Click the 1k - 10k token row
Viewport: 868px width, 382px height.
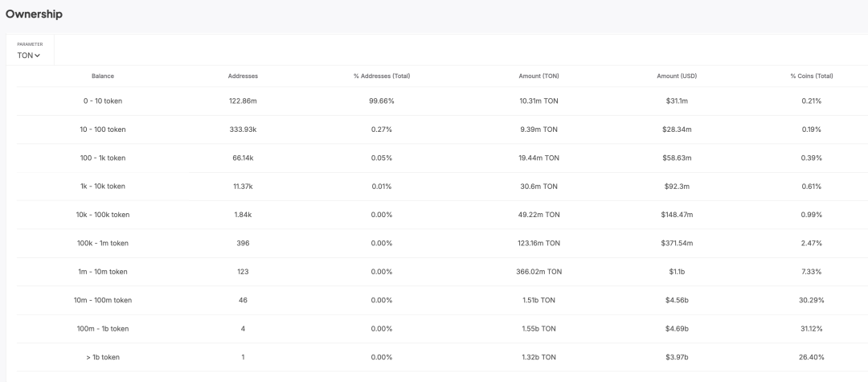point(102,187)
